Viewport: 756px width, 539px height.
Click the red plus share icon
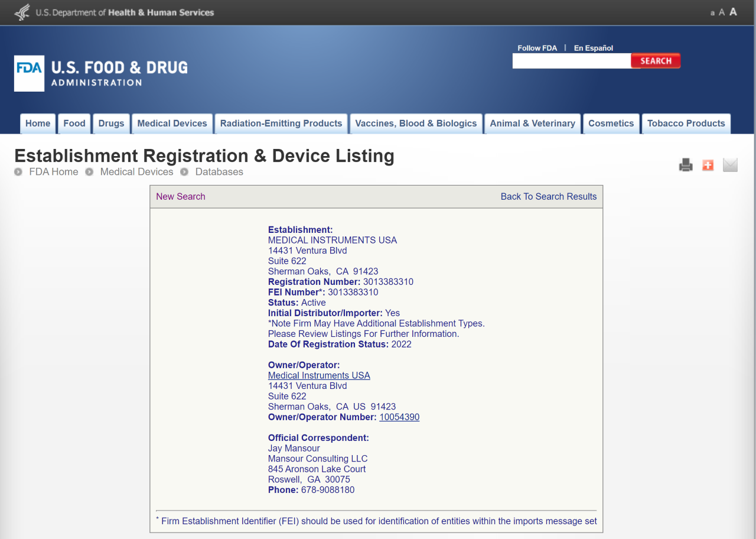tap(708, 165)
